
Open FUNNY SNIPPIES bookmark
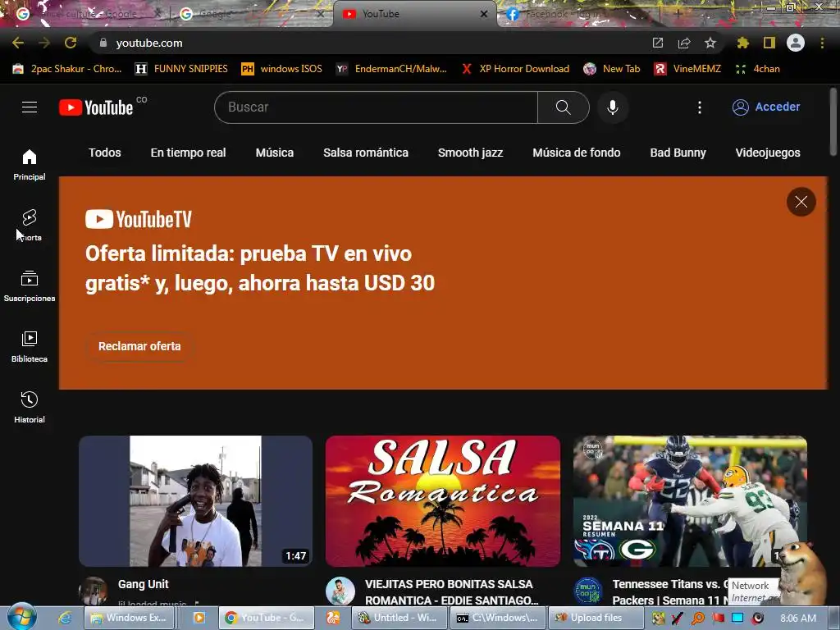click(x=181, y=69)
